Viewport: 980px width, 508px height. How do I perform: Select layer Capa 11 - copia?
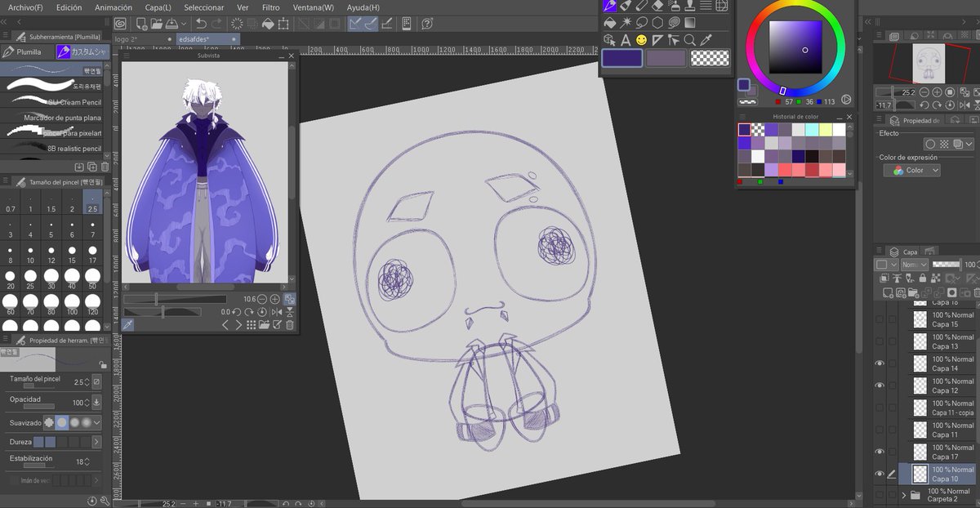coord(939,408)
